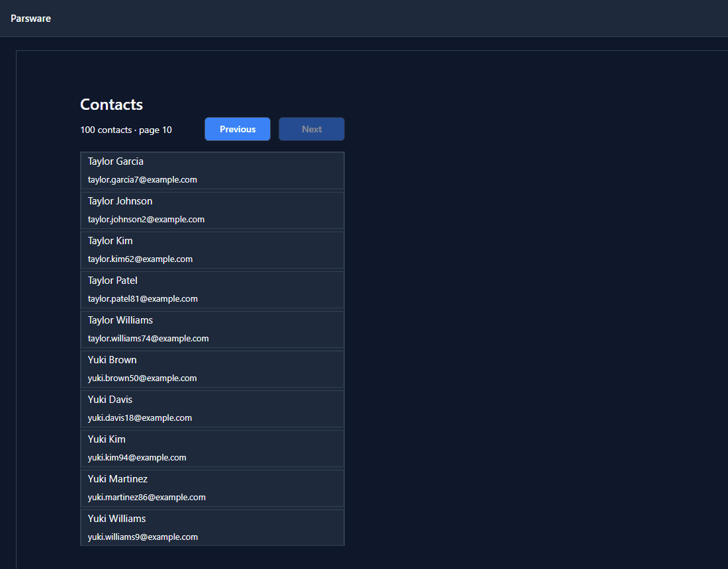Open the Parsware app title
Viewport: 728px width, 569px height.
(30, 19)
